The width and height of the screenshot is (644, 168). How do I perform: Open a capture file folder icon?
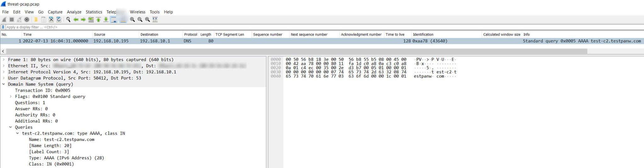point(36,20)
